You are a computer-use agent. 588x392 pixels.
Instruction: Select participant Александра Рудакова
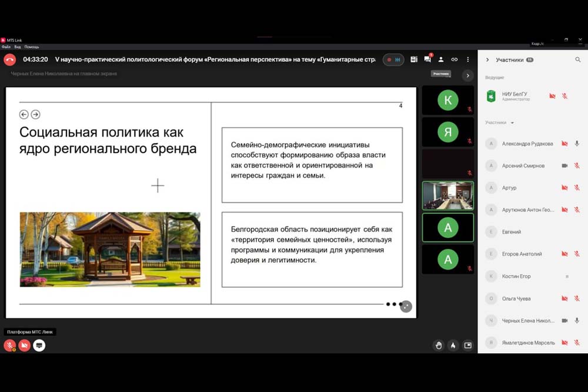pyautogui.click(x=527, y=144)
